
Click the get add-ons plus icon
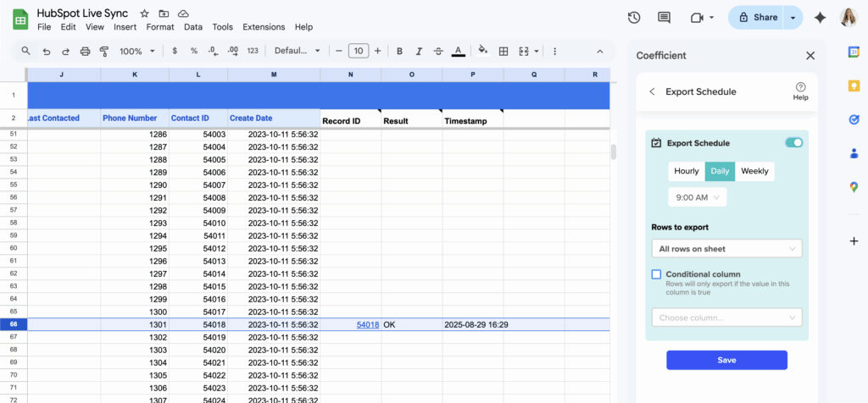coord(854,241)
